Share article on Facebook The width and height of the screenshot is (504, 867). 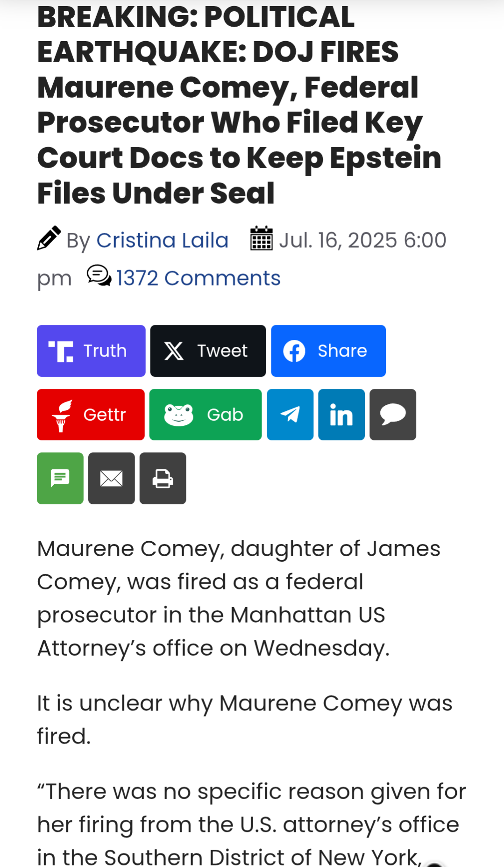click(x=328, y=351)
